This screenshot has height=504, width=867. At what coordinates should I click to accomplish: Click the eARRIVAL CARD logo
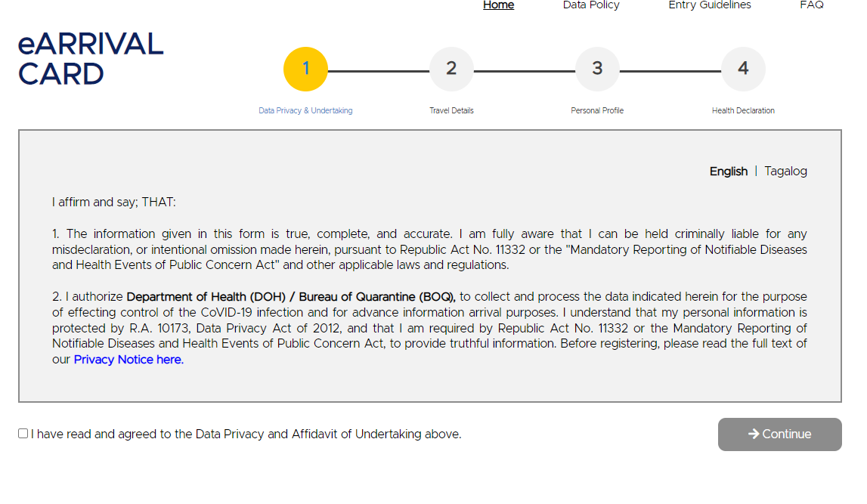[x=91, y=59]
